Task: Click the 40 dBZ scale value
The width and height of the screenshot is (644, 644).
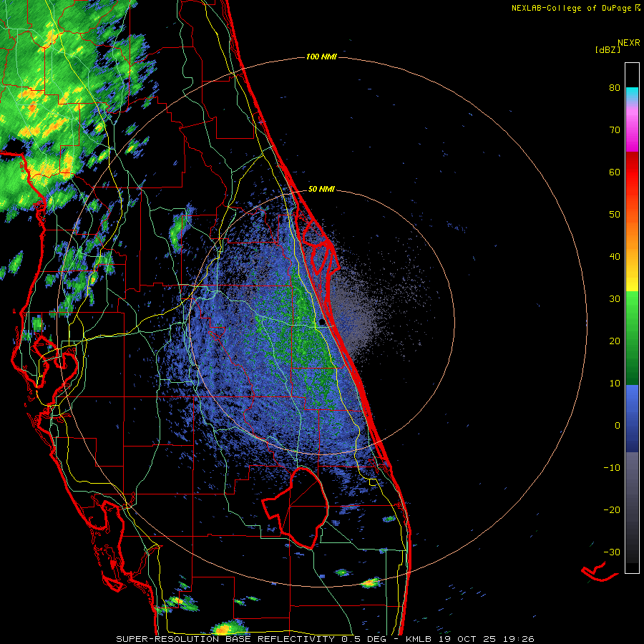Action: pos(615,257)
